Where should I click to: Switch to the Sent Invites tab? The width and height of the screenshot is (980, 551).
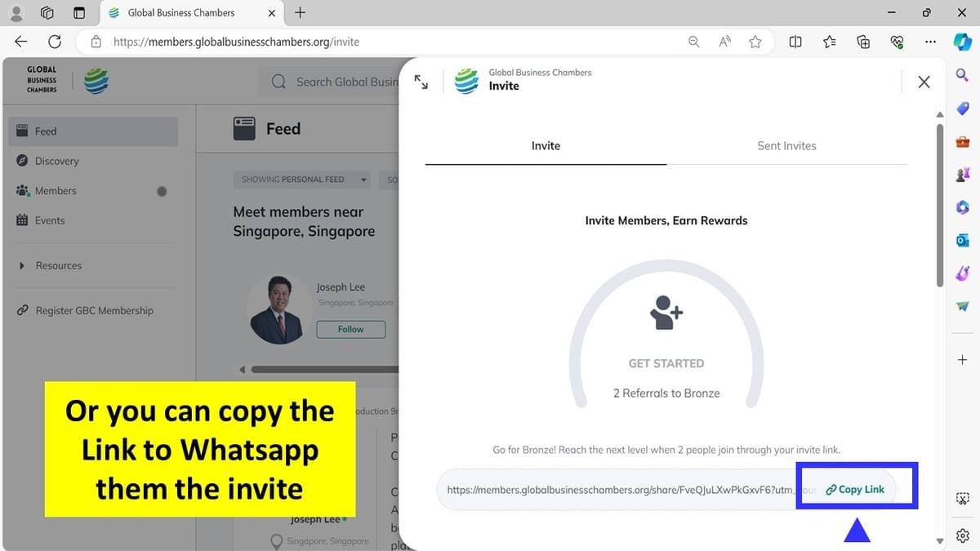[786, 146]
